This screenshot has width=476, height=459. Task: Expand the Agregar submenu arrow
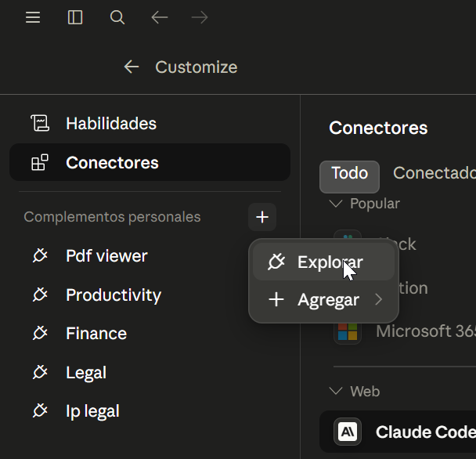379,299
